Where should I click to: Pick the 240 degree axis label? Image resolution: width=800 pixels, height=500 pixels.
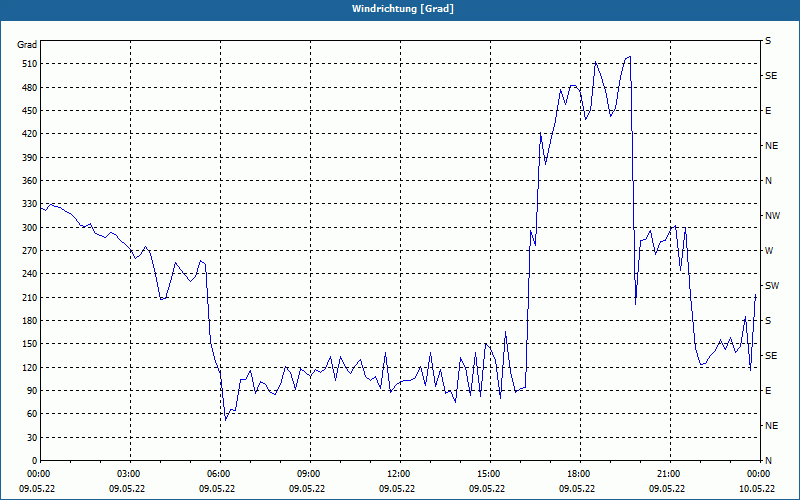(29, 274)
